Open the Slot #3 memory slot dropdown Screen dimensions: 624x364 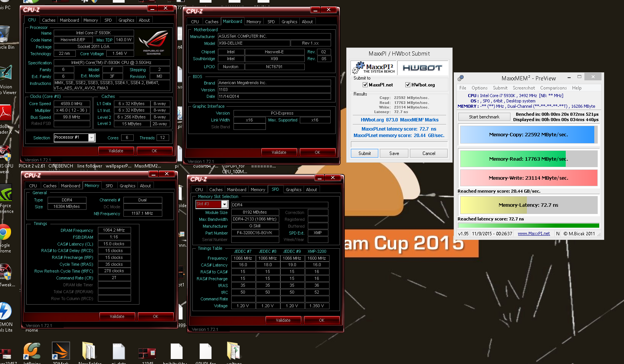click(224, 204)
